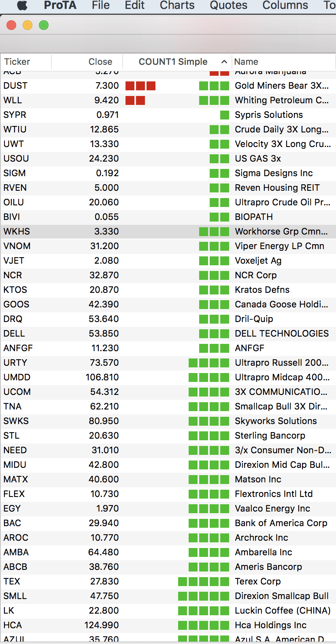Click the red bars in the DUST row
Viewport: 336px width, 644px height.
[140, 86]
